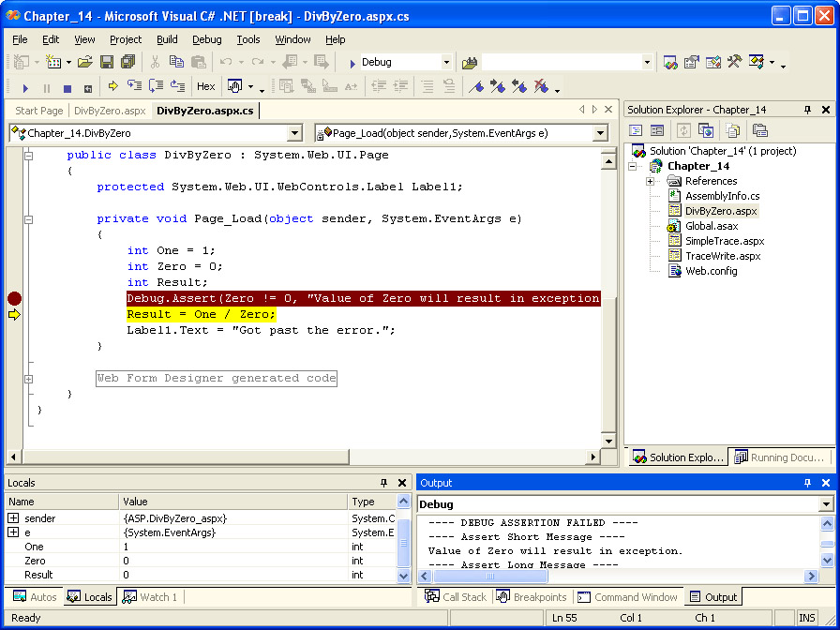Screen dimensions: 840x630
Task: Select TraceWrite.aspx in Solution Explorer
Action: [x=722, y=256]
